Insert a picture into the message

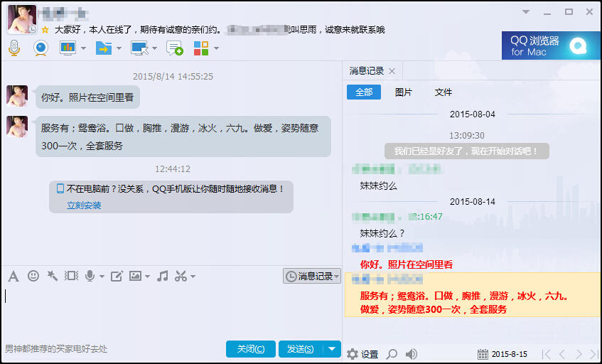[x=135, y=276]
